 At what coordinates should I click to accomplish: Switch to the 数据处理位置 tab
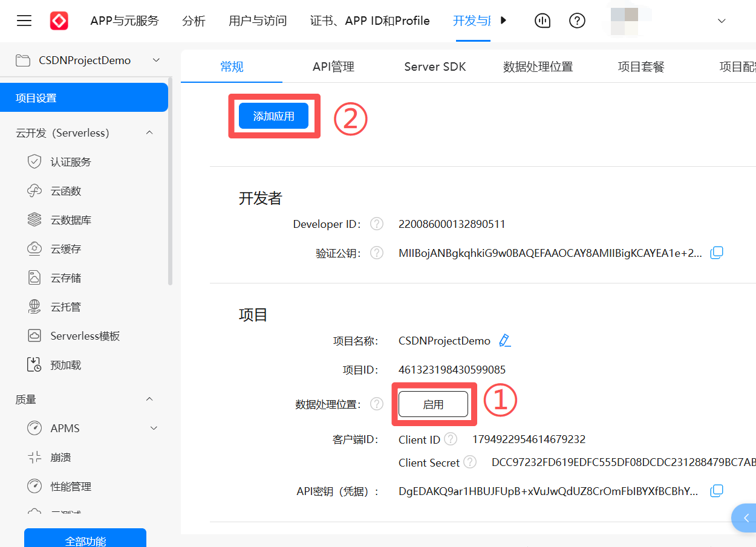tap(538, 66)
